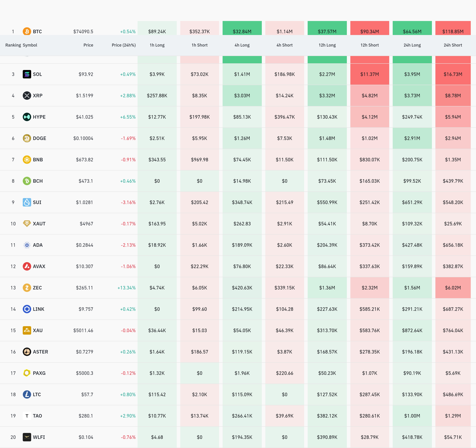Click the SOL coin icon
The width and height of the screenshot is (476, 448).
point(27,74)
